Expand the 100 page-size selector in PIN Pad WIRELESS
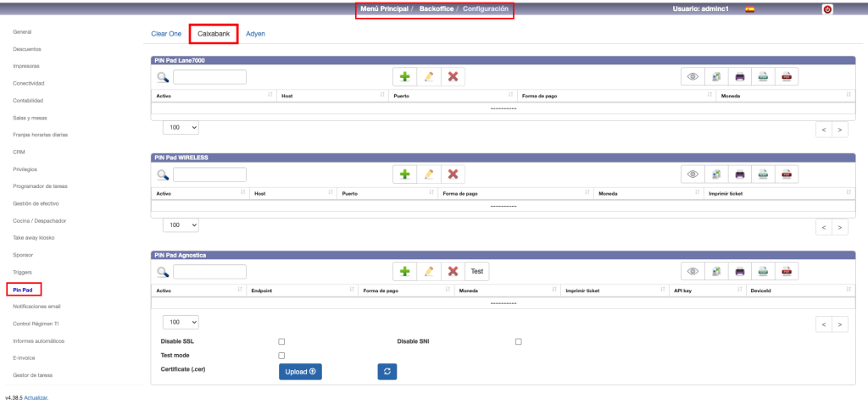868x415 pixels. tap(181, 225)
